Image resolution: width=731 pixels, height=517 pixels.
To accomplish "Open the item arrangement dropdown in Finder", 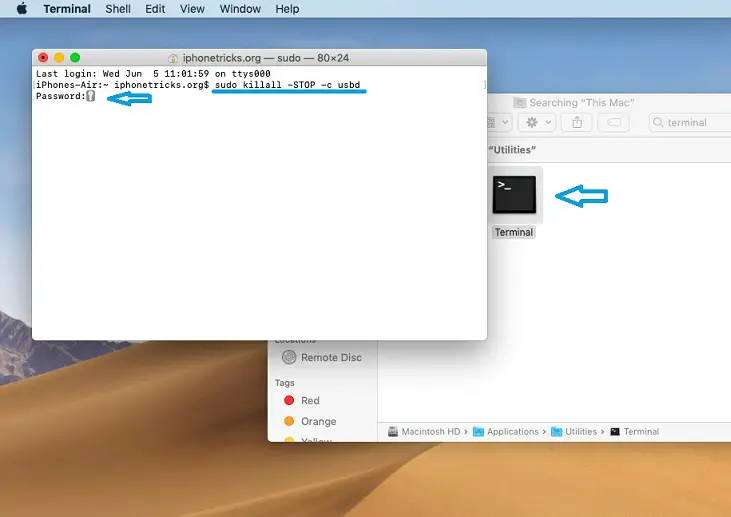I will point(498,122).
